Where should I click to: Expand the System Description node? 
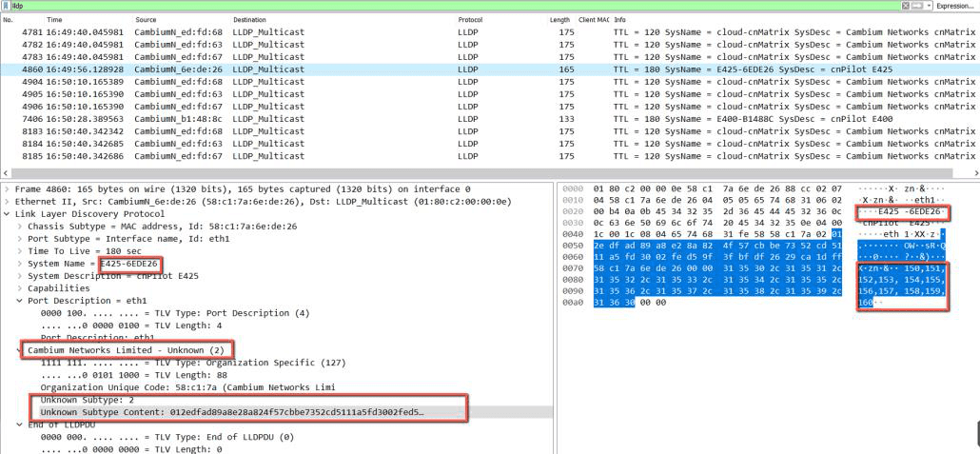(20, 276)
